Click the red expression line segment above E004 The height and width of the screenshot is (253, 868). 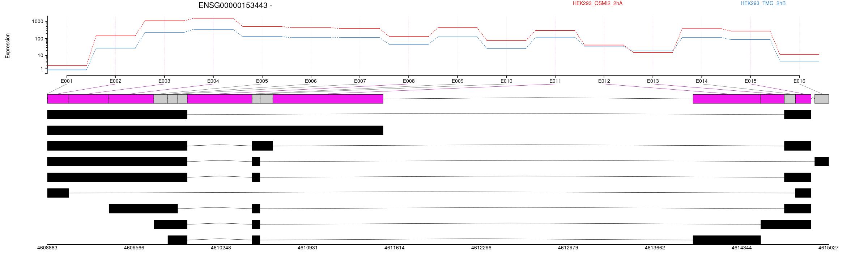213,18
